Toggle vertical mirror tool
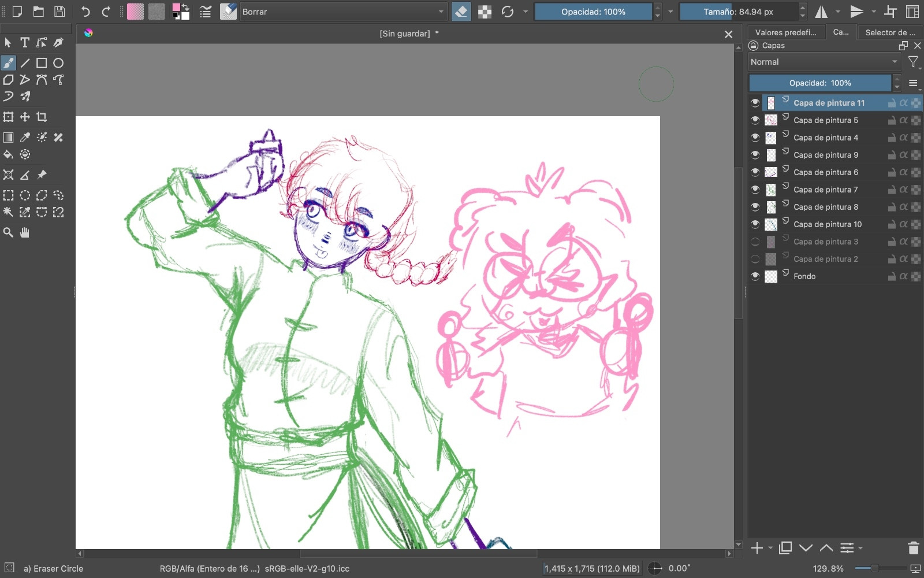 pos(856,12)
